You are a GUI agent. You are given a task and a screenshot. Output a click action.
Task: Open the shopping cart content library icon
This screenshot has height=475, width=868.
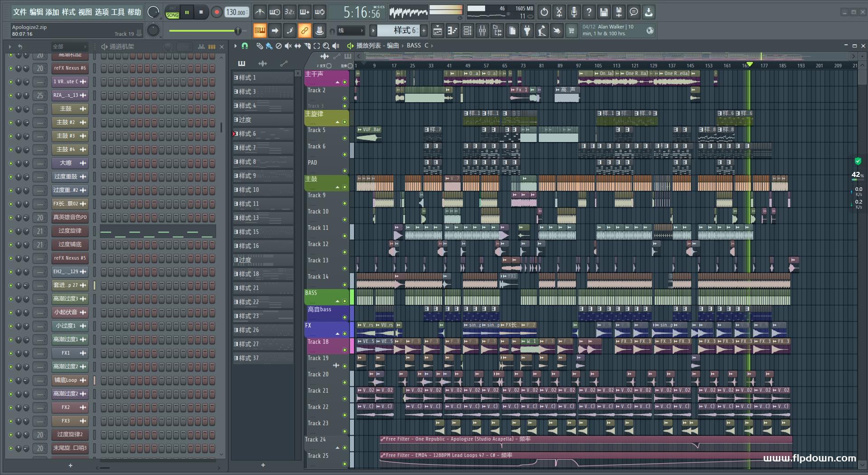pyautogui.click(x=571, y=31)
